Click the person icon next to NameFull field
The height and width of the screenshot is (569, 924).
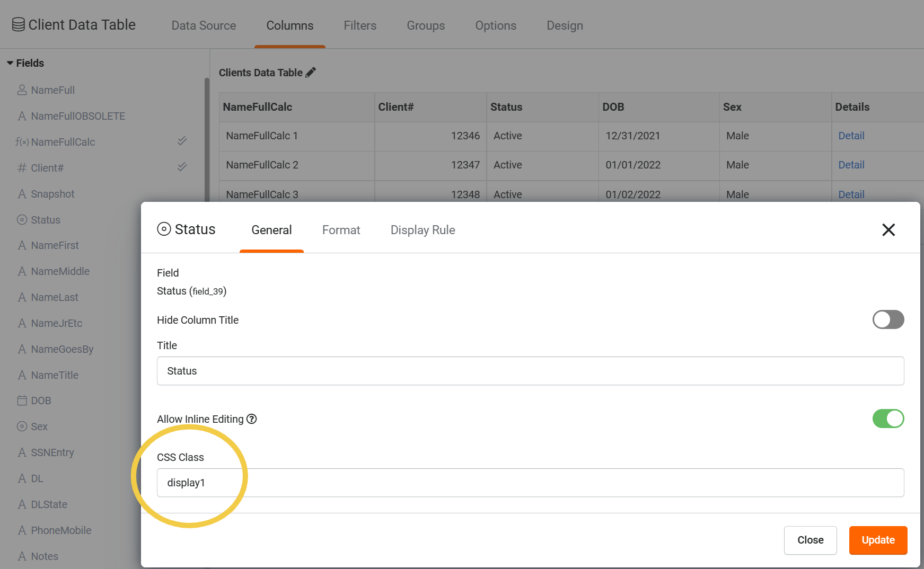click(x=22, y=90)
